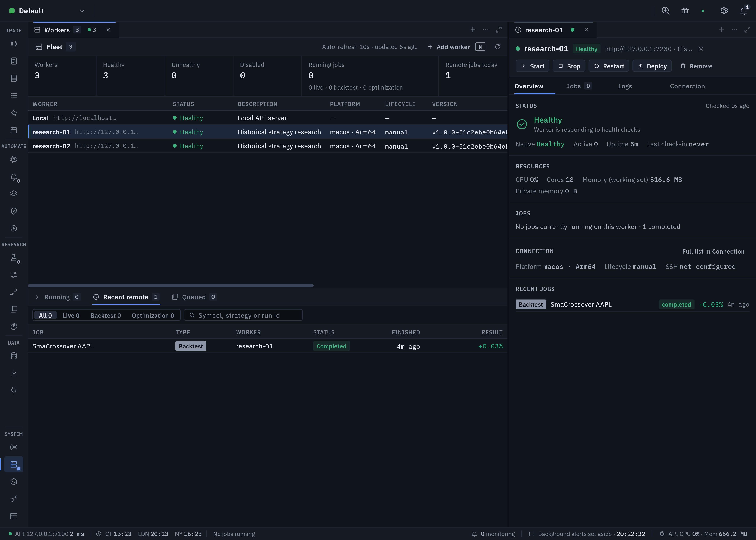This screenshot has height=540, width=756.
Task: Open the broadcast signal icon under SYSTEM
Action: 14,447
